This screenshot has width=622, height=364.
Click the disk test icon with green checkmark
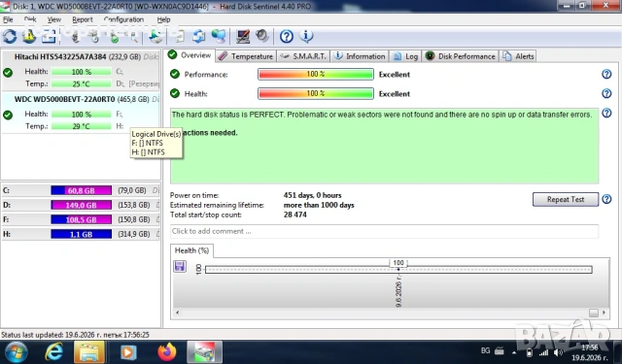click(114, 37)
